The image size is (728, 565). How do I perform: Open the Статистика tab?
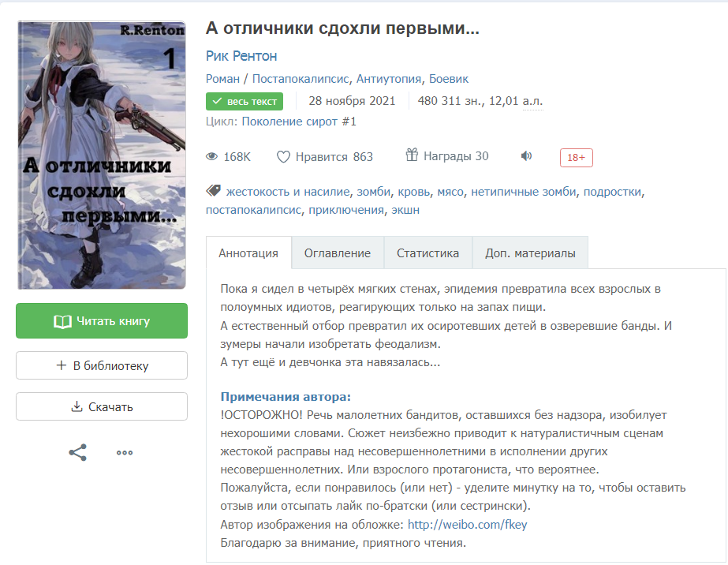pyautogui.click(x=427, y=253)
